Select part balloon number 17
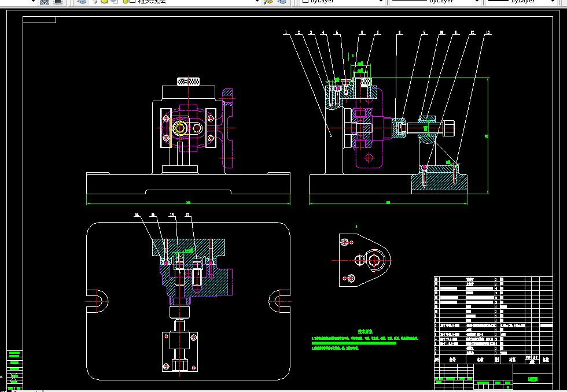Viewport: 567px width, 392px height. coord(187,215)
